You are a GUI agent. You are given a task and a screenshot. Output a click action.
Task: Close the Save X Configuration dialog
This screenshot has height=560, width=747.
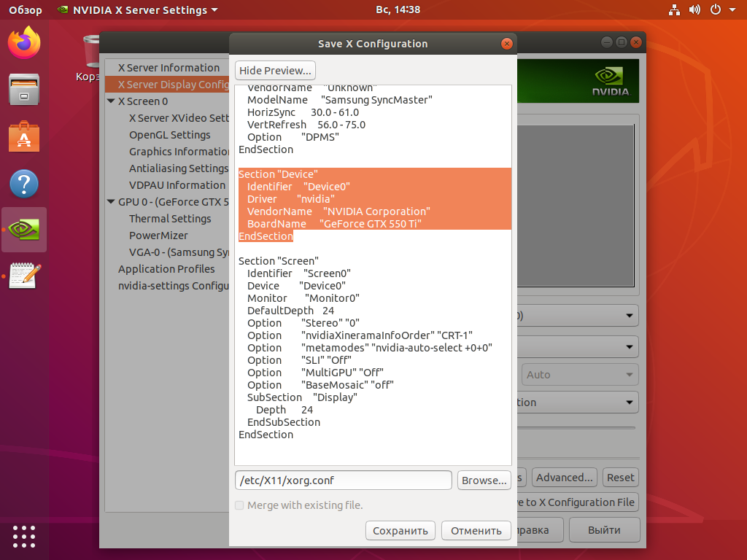click(x=506, y=44)
